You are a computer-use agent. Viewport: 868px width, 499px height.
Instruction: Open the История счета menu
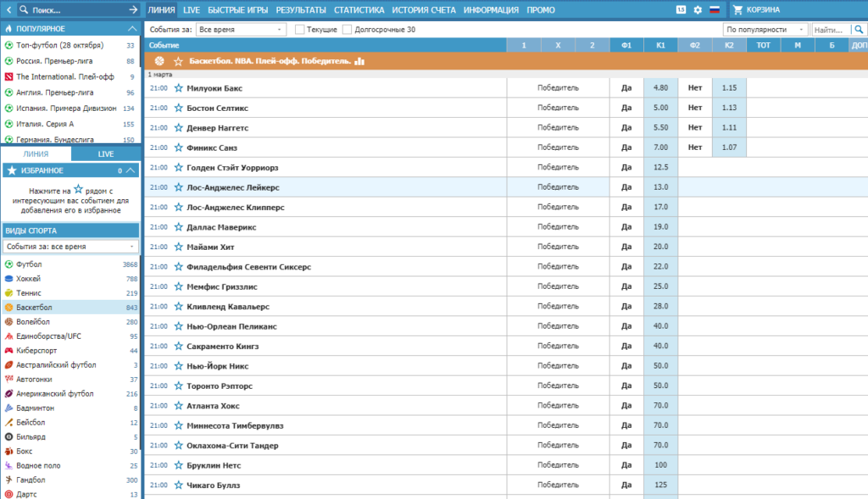pyautogui.click(x=424, y=9)
